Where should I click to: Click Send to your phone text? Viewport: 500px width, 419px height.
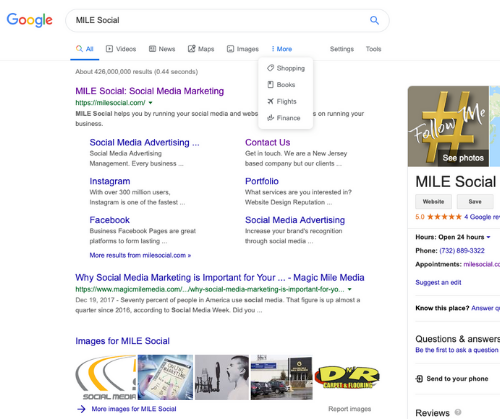point(457,379)
